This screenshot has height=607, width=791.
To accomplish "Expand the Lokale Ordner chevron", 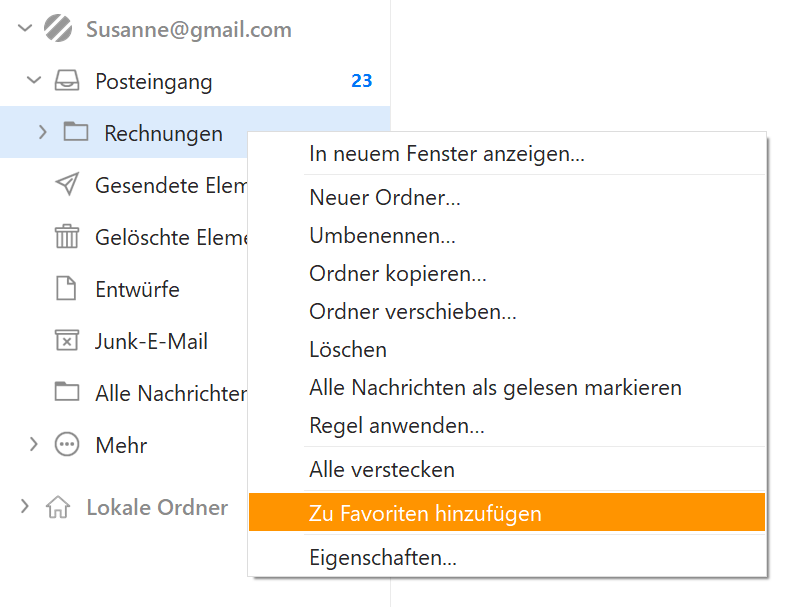I will point(24,506).
